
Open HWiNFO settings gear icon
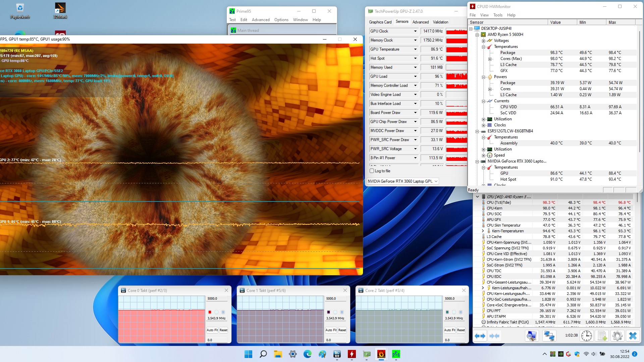[x=617, y=336]
